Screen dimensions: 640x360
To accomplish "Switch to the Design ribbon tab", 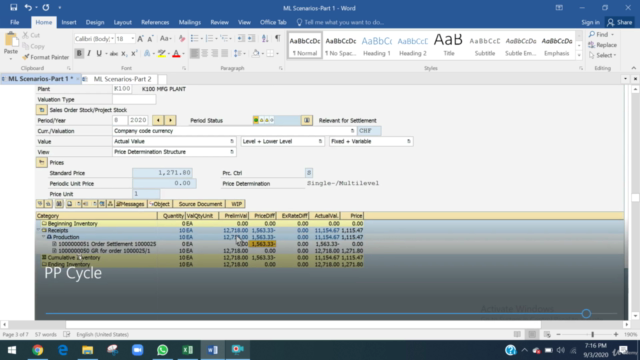I will (x=95, y=22).
